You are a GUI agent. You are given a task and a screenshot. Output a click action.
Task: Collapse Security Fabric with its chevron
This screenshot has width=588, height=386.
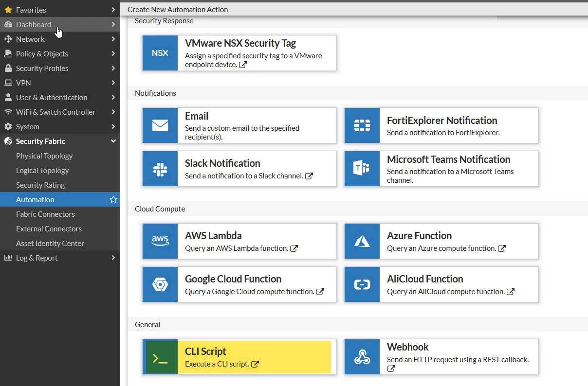point(113,141)
